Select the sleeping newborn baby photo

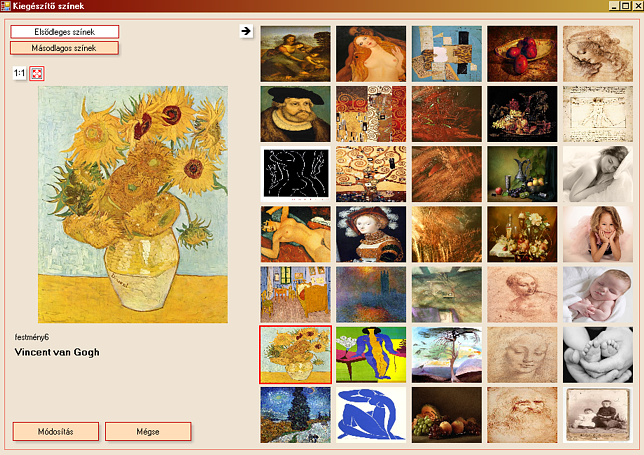(x=598, y=294)
